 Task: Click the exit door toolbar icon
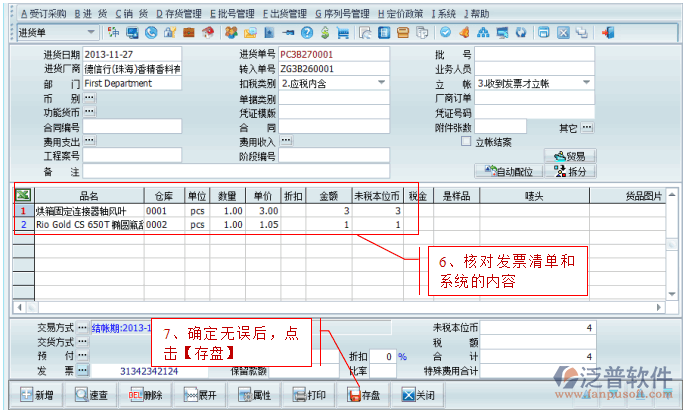coord(607,32)
